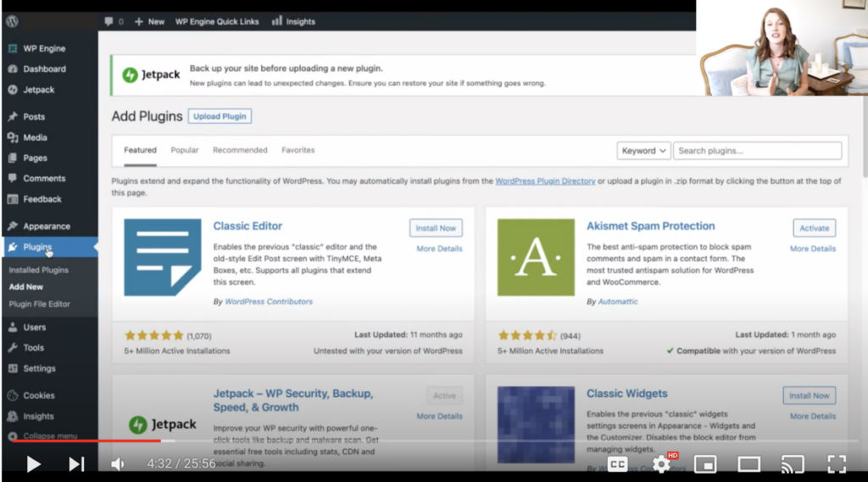Screen dimensions: 868x482
Task: Play the video
Action: pyautogui.click(x=33, y=463)
